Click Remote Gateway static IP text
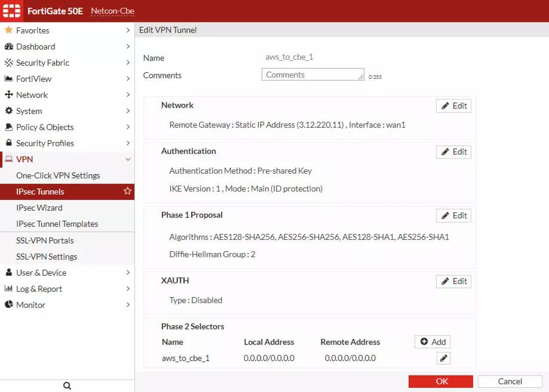The image size is (549, 392). (287, 125)
